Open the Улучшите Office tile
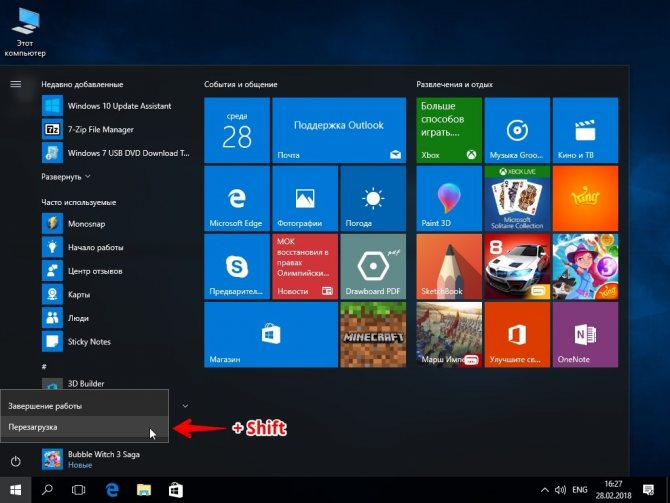The width and height of the screenshot is (670, 503). coord(517,335)
